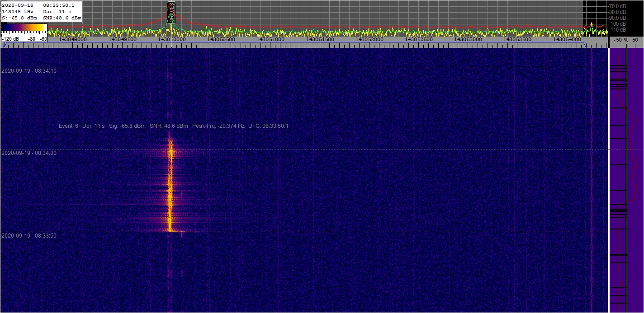The width and height of the screenshot is (644, 313).
Task: Click the -80.0 dB amplitude scale label
Action: [x=618, y=12]
